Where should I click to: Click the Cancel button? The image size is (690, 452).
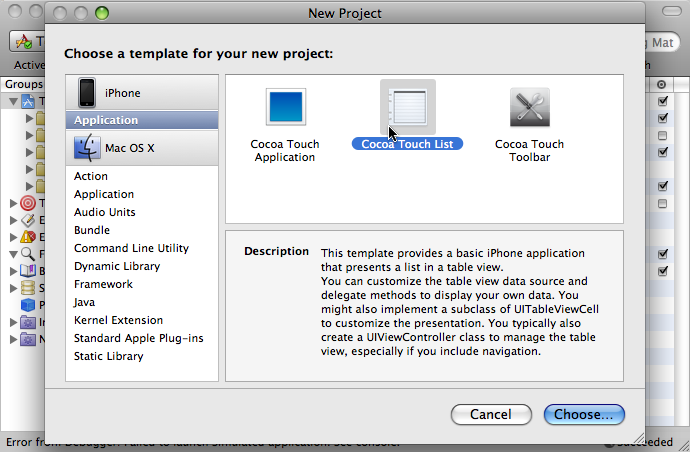[x=491, y=415]
